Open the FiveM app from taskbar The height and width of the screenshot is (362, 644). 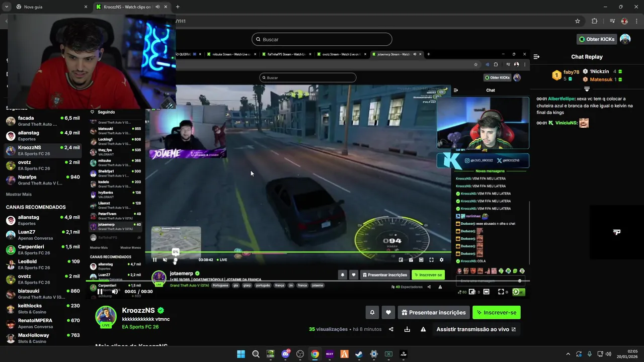pos(344,354)
